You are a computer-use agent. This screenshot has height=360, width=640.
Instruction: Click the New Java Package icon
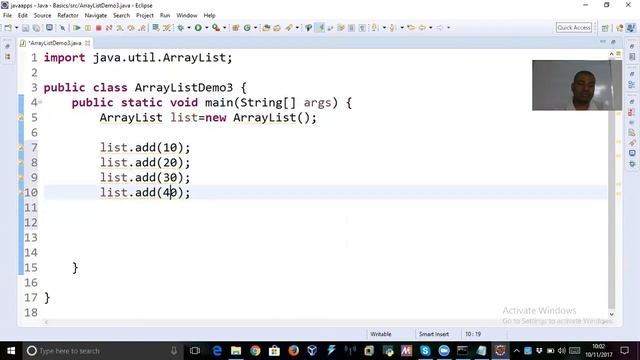[236, 28]
